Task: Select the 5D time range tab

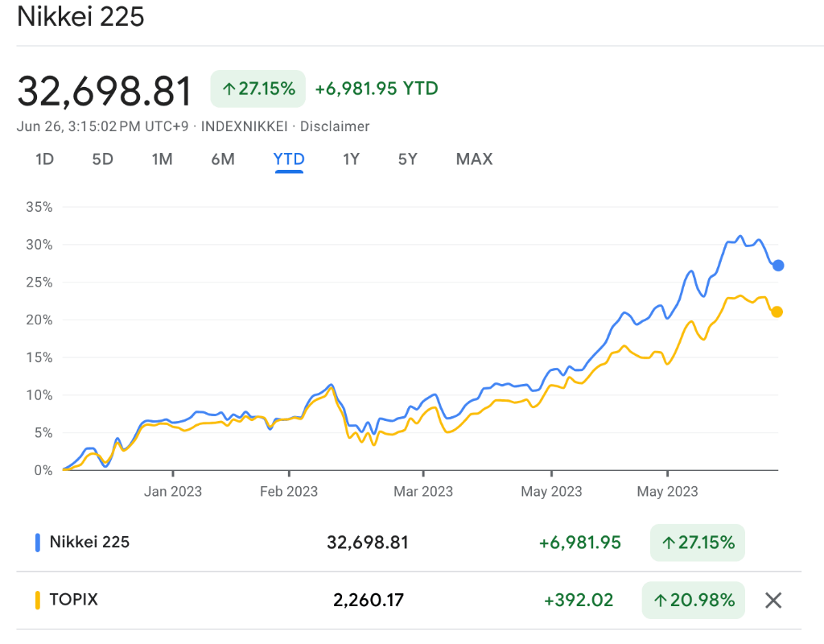Action: pyautogui.click(x=102, y=159)
